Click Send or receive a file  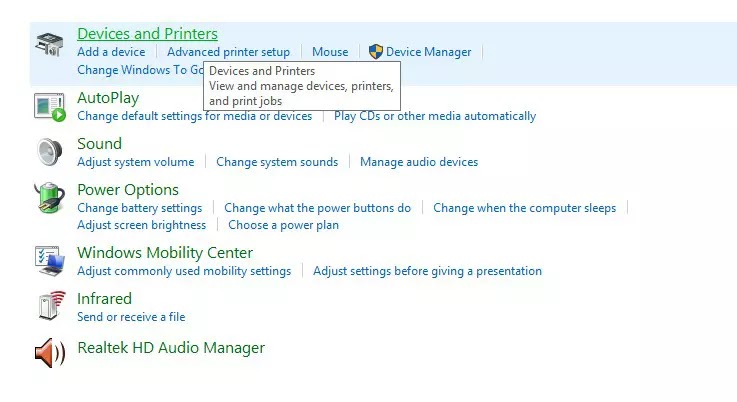[x=131, y=317]
